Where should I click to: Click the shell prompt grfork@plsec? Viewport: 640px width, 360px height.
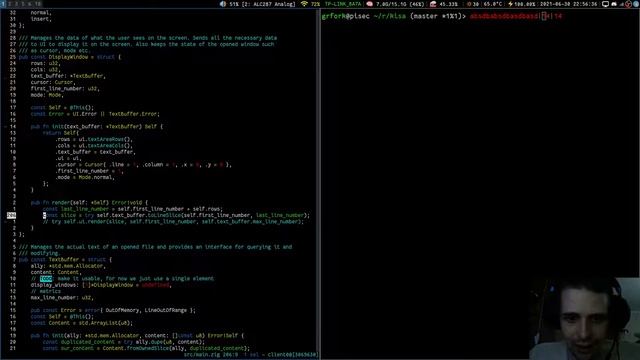[345, 16]
